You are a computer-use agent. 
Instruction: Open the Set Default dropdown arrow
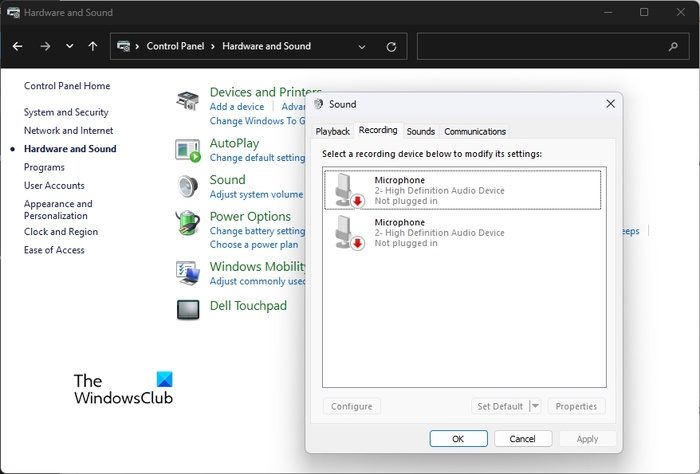(x=535, y=406)
